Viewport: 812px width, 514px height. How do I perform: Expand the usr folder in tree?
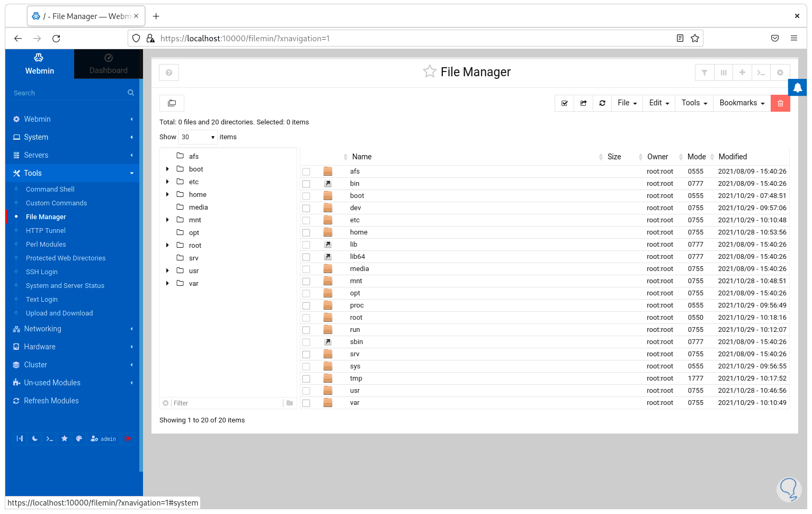(167, 270)
